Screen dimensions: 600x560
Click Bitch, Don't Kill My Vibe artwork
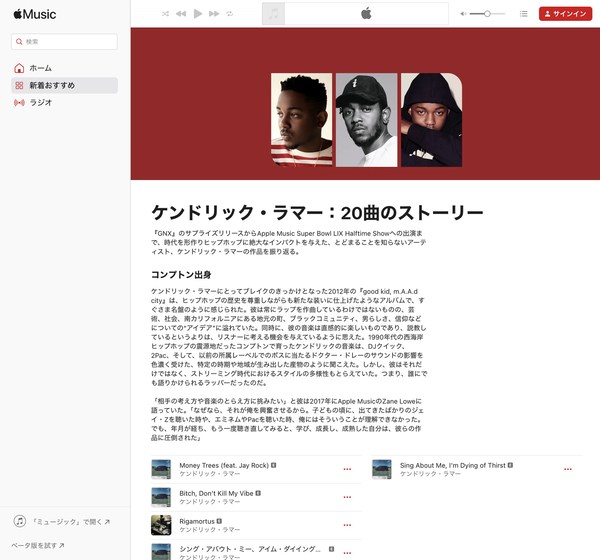pyautogui.click(x=161, y=497)
